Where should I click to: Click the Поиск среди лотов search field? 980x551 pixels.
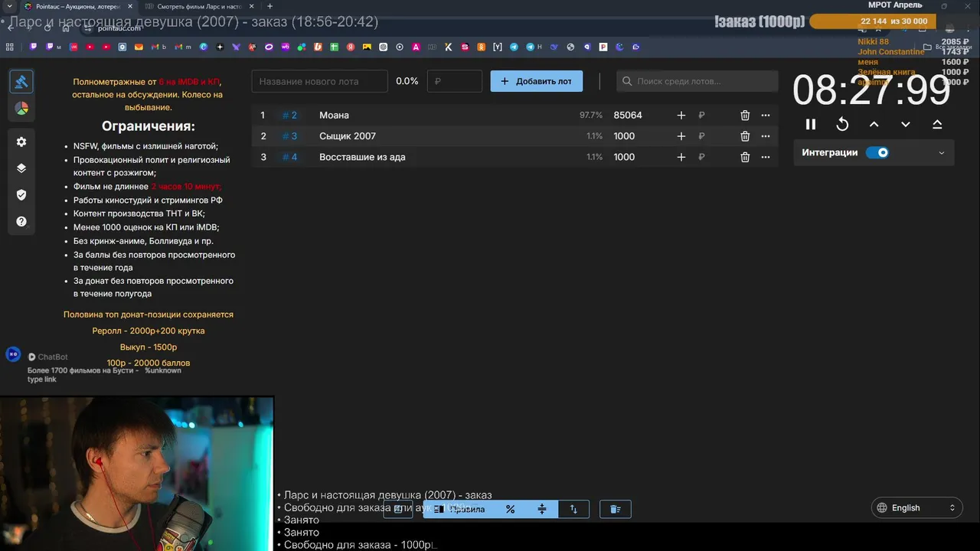click(x=697, y=81)
